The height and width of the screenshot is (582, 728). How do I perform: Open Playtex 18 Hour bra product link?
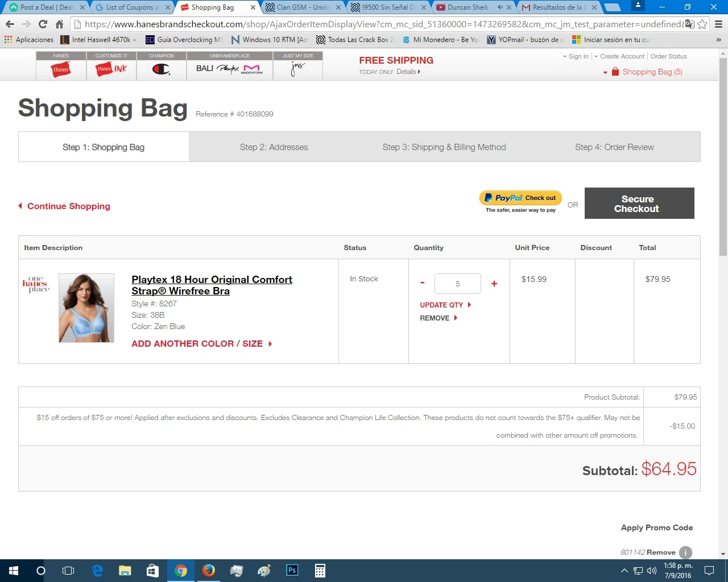tap(212, 285)
